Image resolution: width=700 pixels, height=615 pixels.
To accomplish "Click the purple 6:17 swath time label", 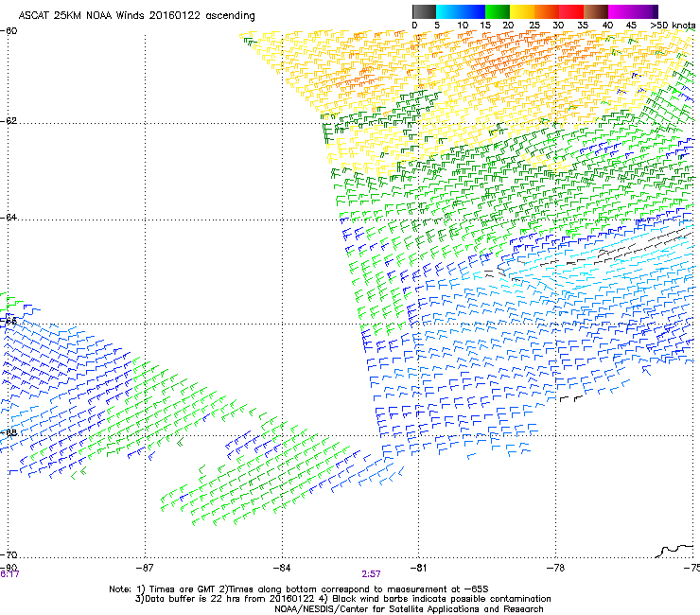I will coord(9,574).
